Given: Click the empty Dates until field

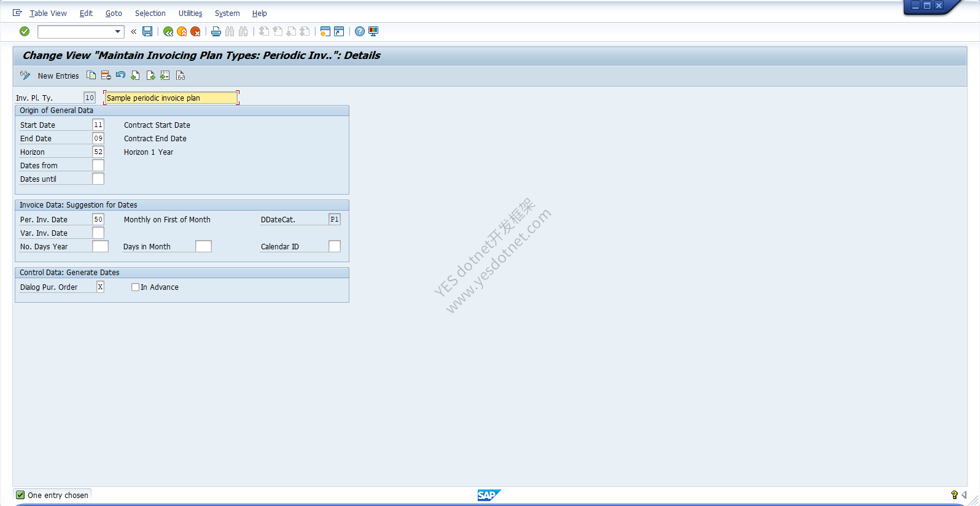Looking at the screenshot, I should [98, 179].
